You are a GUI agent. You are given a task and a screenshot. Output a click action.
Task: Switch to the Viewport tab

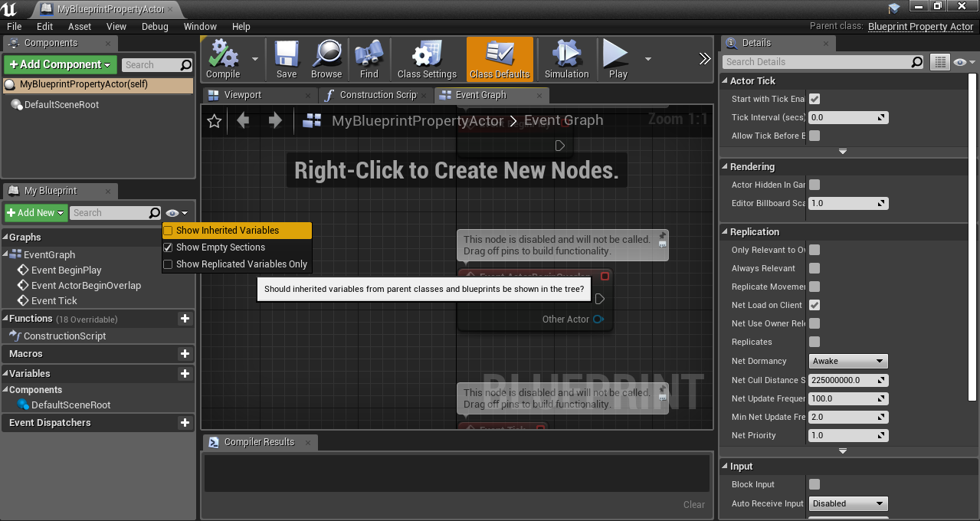243,95
